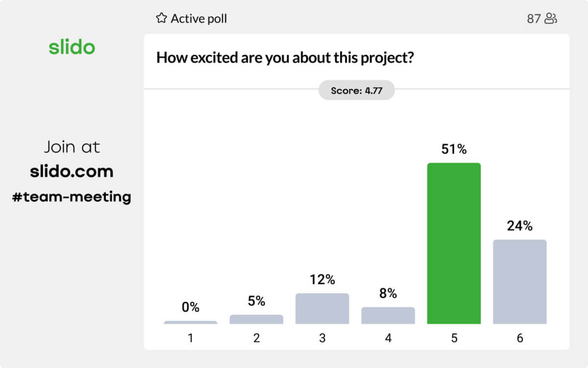The image size is (588, 368).
Task: Click the star icon beside Active poll
Action: [x=161, y=19]
